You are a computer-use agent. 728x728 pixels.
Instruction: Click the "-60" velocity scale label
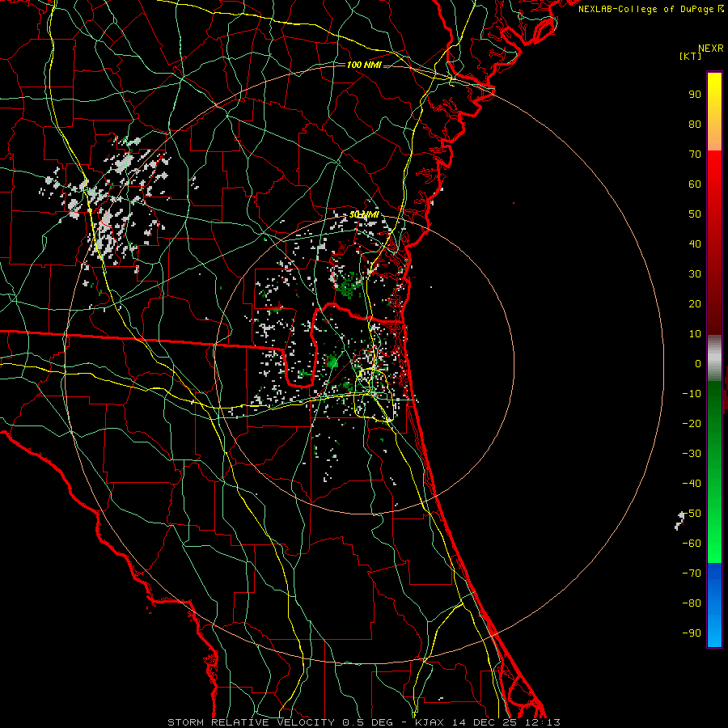(692, 544)
